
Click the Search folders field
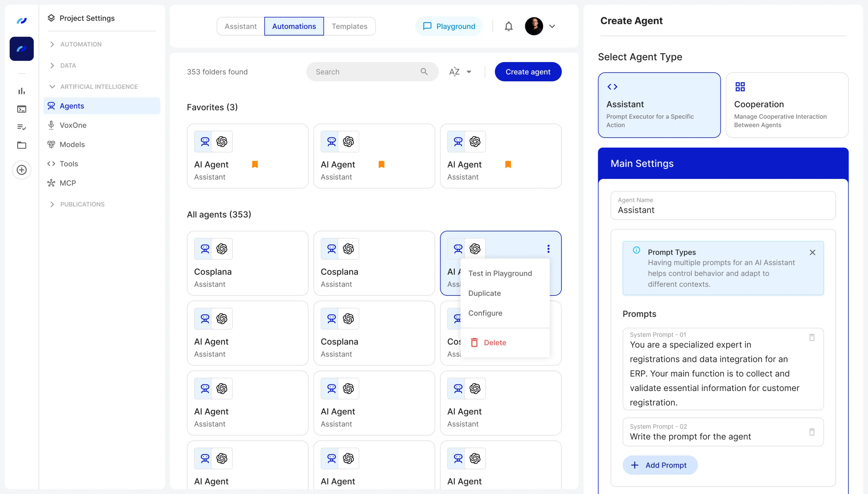(372, 71)
